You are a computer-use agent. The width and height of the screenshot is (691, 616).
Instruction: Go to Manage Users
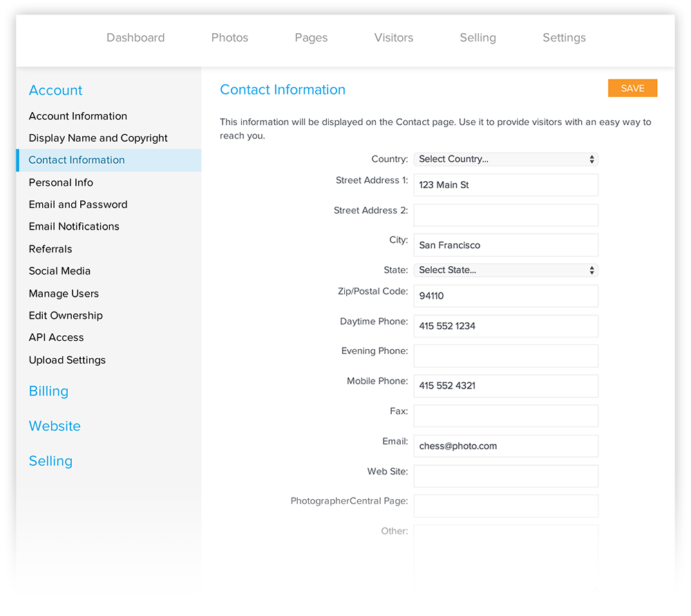64,294
